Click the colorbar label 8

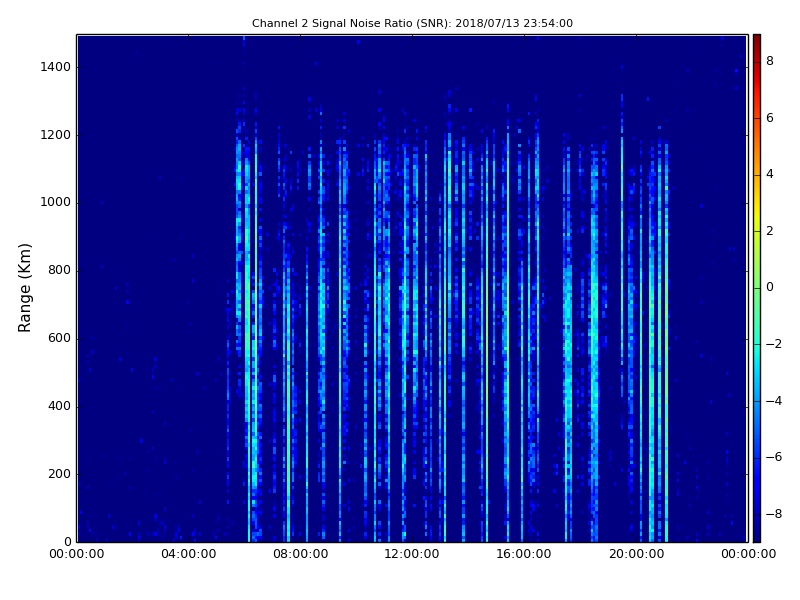coord(770,61)
